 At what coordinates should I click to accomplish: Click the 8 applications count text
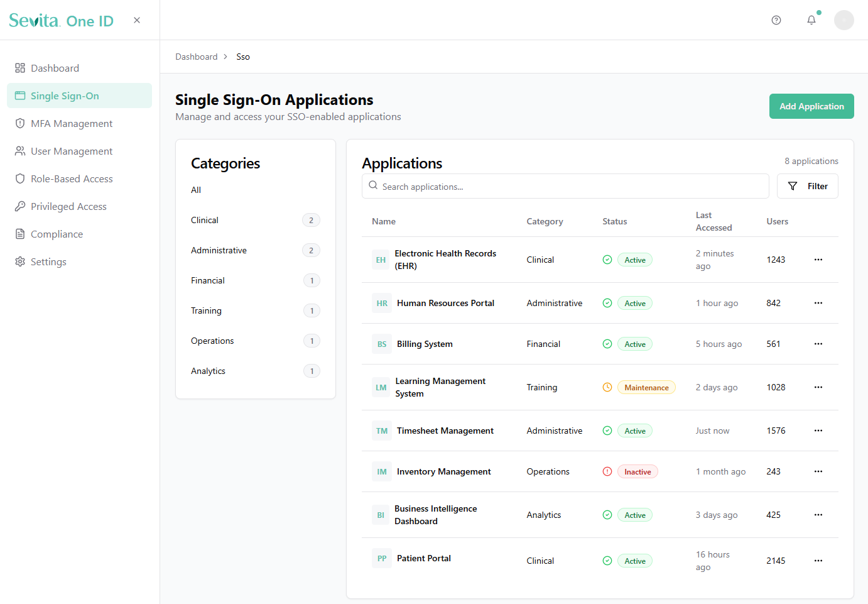(x=811, y=161)
